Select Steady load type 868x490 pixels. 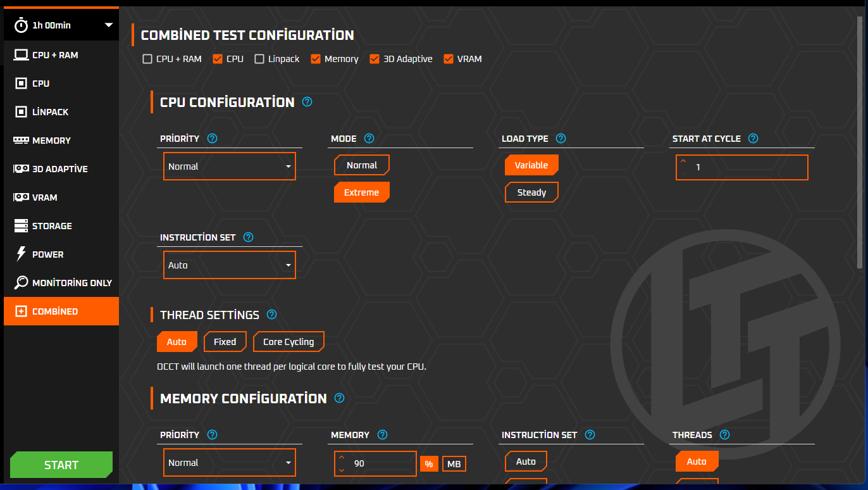tap(531, 192)
